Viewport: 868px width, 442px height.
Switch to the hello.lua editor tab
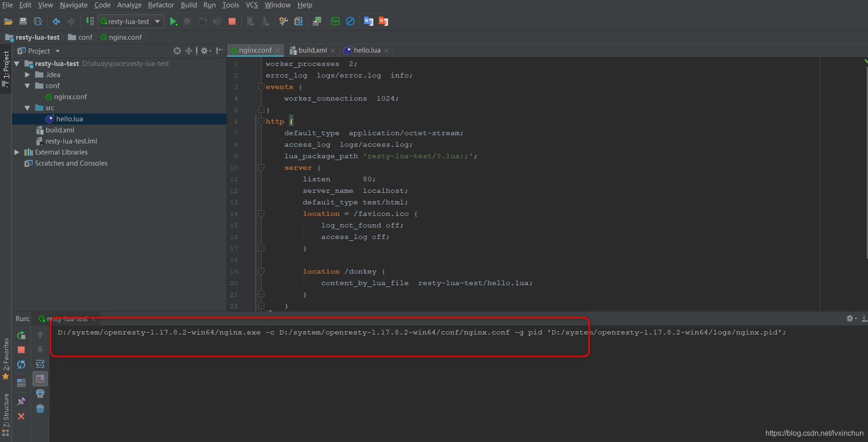tap(367, 50)
